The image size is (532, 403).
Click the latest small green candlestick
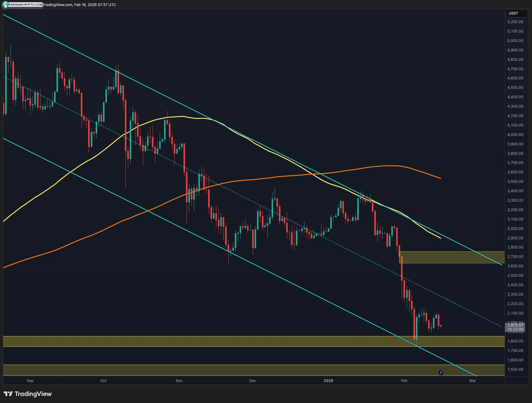[x=441, y=326]
